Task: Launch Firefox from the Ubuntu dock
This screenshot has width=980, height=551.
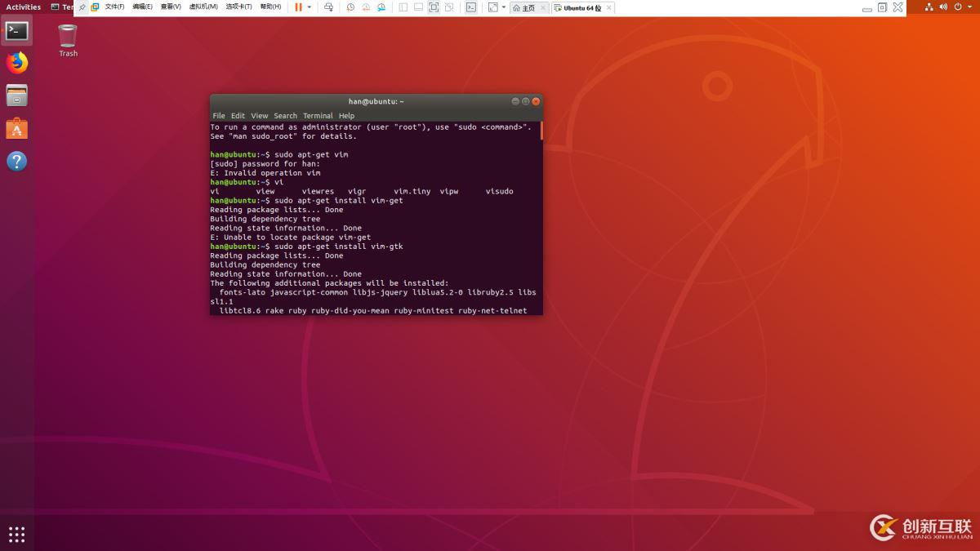Action: click(16, 62)
